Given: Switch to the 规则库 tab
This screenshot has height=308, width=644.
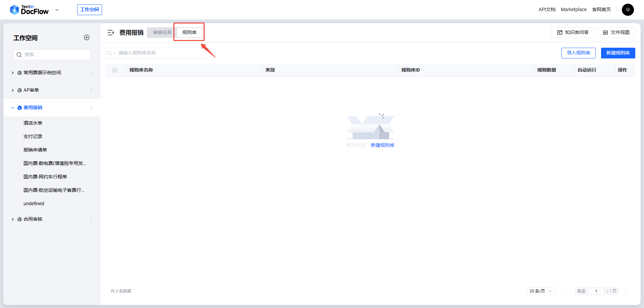Looking at the screenshot, I should (190, 32).
